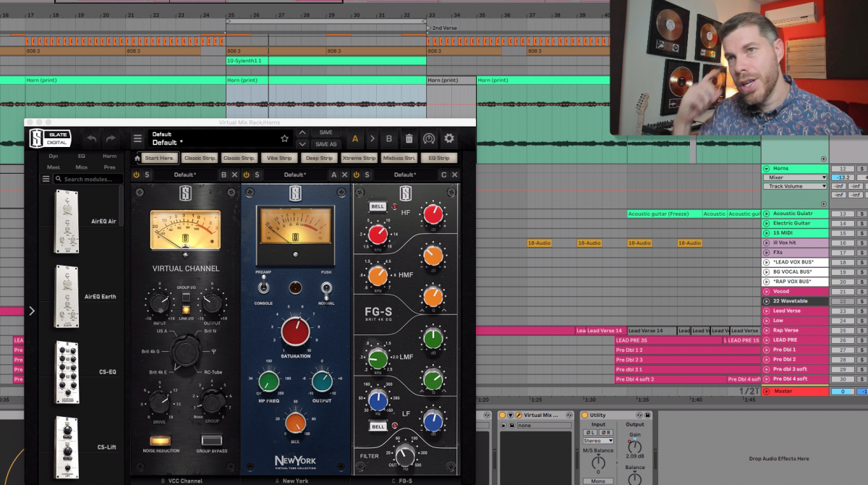Click the trash icon to delete the preset

(409, 138)
